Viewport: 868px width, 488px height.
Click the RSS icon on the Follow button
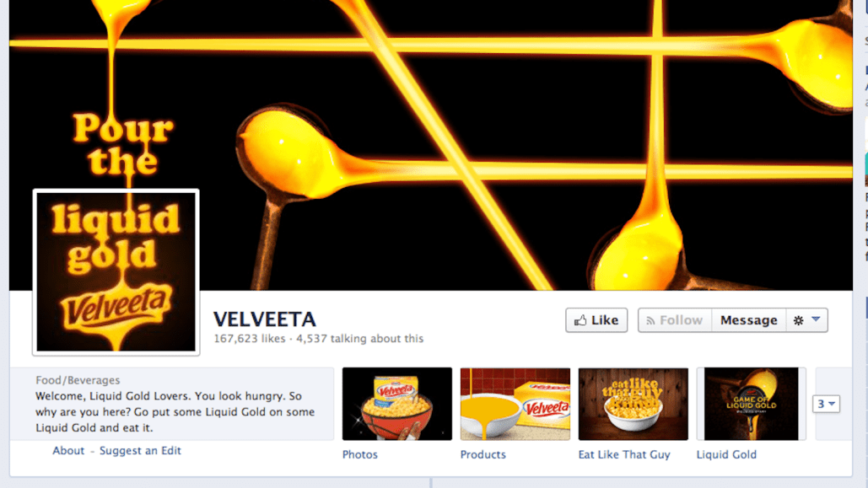(x=650, y=320)
